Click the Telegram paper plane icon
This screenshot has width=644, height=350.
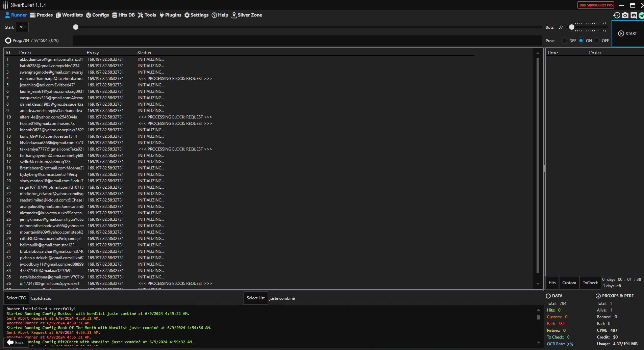(x=641, y=15)
